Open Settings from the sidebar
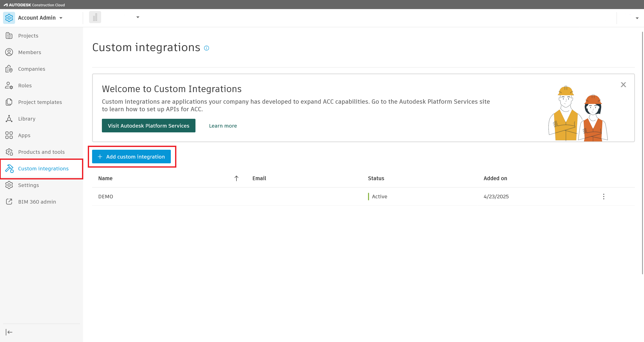This screenshot has width=644, height=342. click(x=28, y=185)
